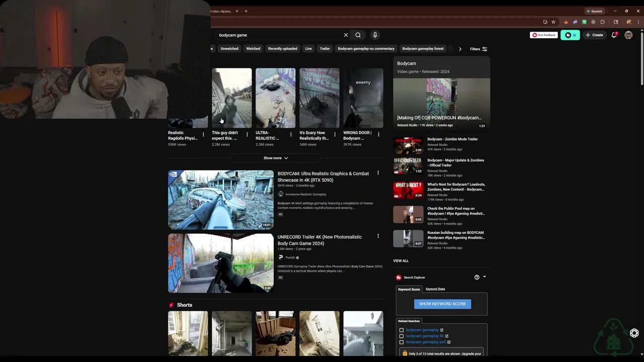Click the purple extension icon in toolbar
Screen dimensions: 644x362
(575, 22)
